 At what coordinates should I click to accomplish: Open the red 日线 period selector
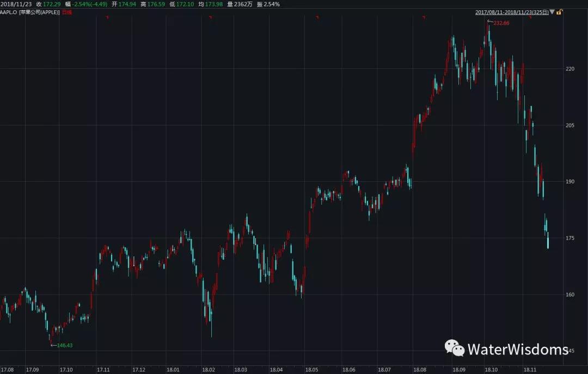pos(66,12)
